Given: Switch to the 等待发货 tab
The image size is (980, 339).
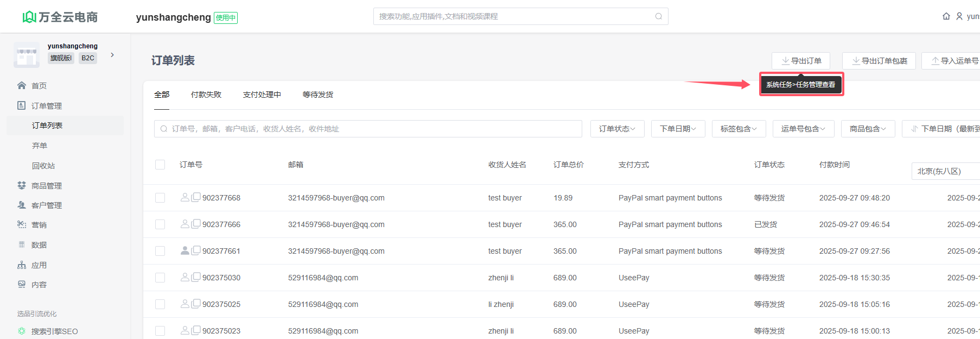Looking at the screenshot, I should tap(317, 95).
